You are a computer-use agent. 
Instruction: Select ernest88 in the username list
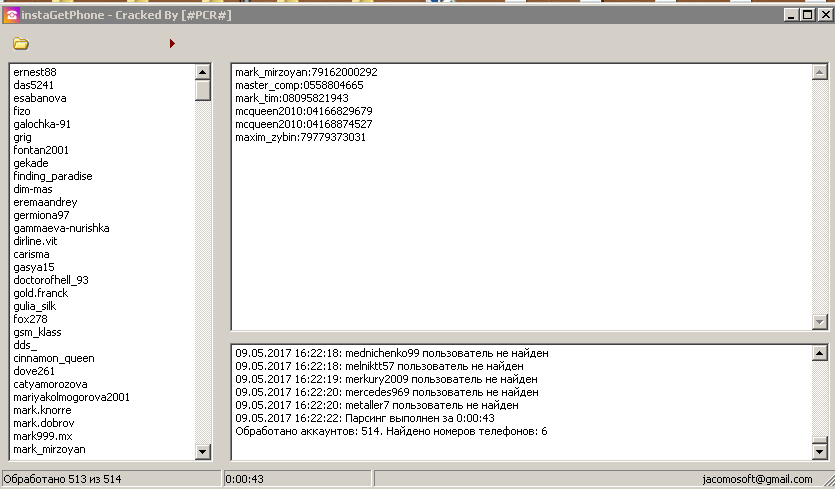[35, 72]
